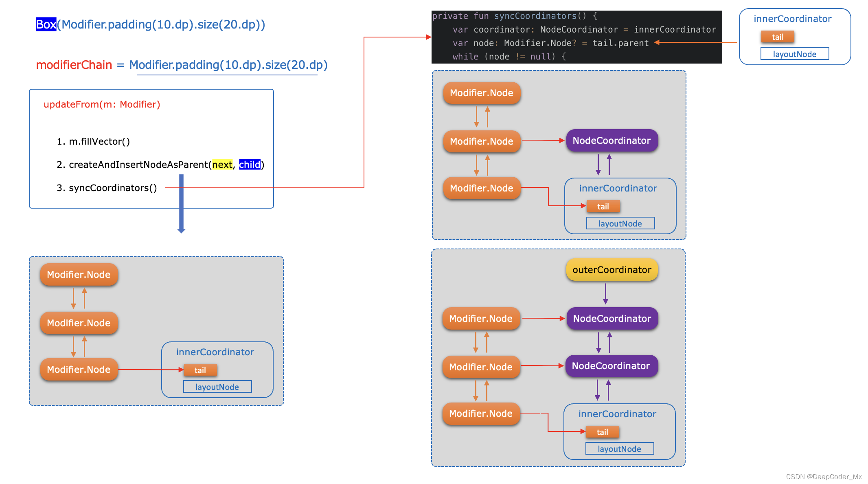868x484 pixels.
Task: Click "innerCoordinator" label in the bottom-right diagram
Action: coord(617,414)
